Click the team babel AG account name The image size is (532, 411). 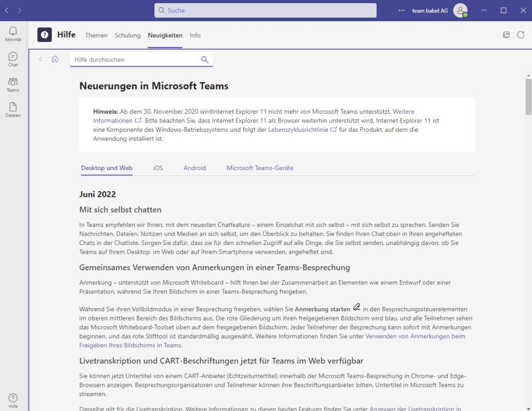[x=430, y=10]
